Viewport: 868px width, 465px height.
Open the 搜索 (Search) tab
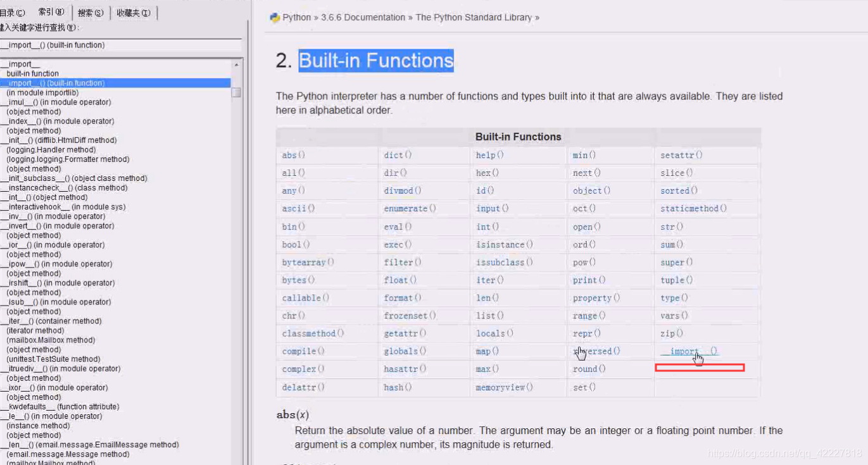pyautogui.click(x=91, y=13)
